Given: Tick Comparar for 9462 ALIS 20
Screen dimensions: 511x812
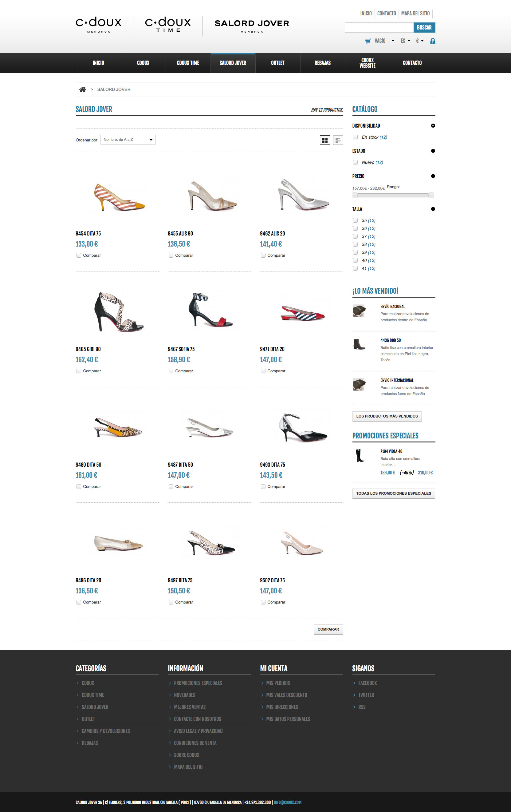Looking at the screenshot, I should click(263, 255).
